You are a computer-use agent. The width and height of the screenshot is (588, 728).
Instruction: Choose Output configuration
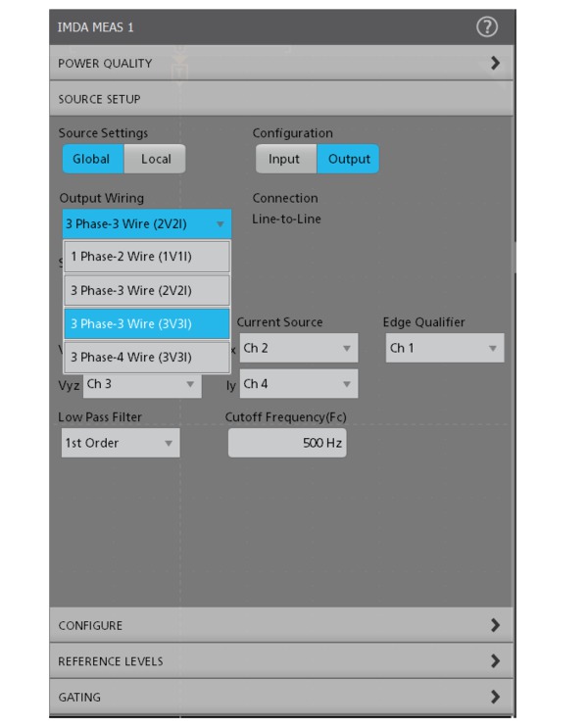(x=348, y=159)
